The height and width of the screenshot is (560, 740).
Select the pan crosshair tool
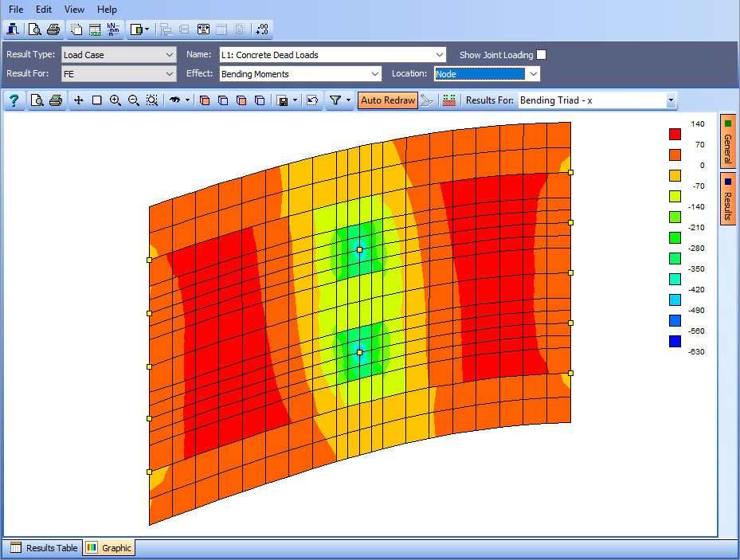tap(78, 100)
